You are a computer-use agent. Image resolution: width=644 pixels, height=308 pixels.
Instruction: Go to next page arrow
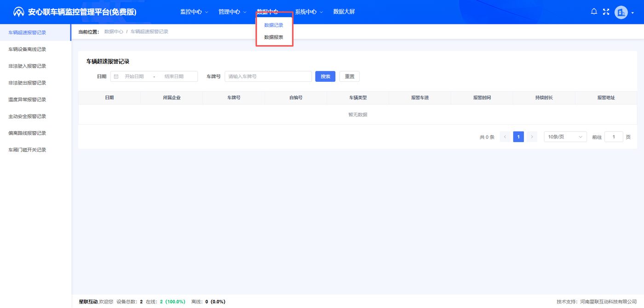pyautogui.click(x=532, y=137)
